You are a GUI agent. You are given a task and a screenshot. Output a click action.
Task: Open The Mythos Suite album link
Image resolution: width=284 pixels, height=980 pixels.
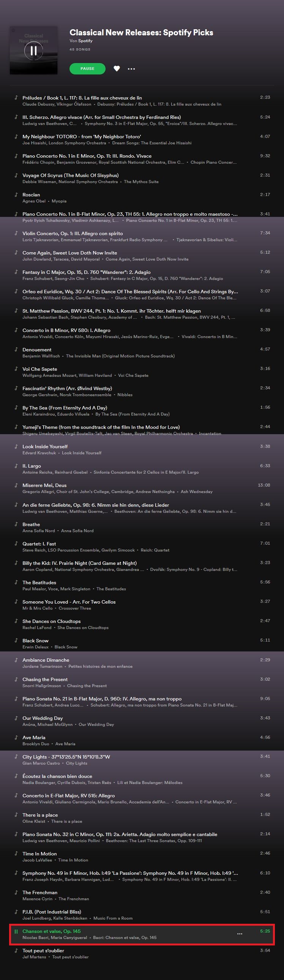pos(141,182)
